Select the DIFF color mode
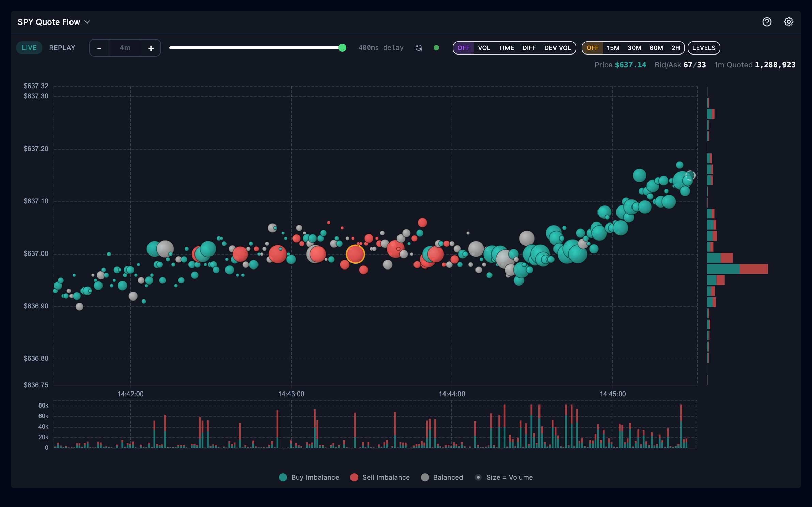This screenshot has width=812, height=507. click(529, 48)
